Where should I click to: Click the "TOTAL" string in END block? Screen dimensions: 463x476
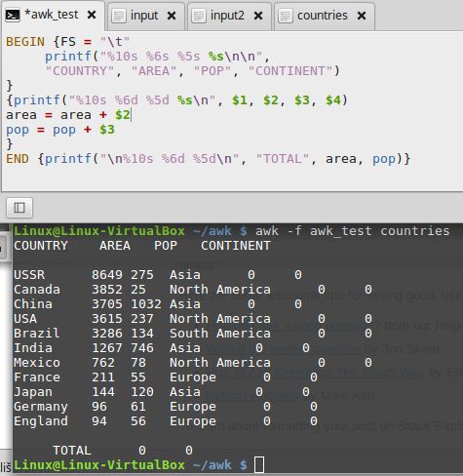tap(283, 159)
